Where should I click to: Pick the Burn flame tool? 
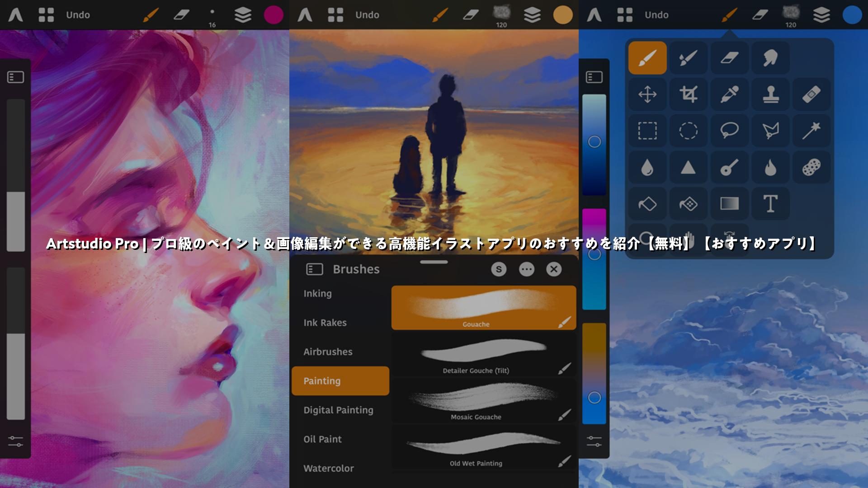tap(770, 168)
